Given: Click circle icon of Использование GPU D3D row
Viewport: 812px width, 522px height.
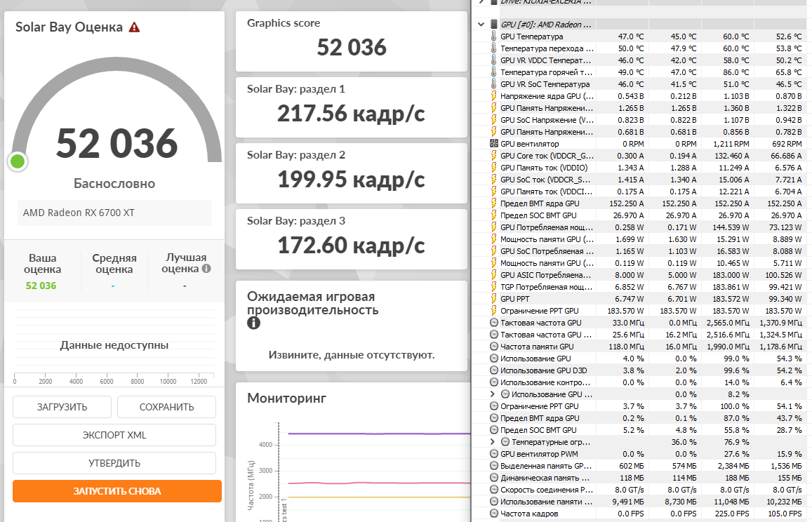Looking at the screenshot, I should click(493, 370).
